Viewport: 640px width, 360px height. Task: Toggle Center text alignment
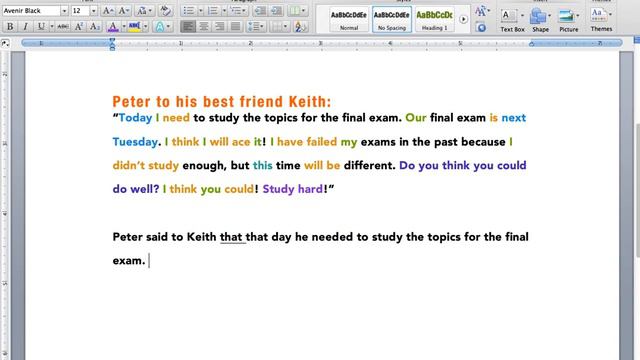pos(204,27)
